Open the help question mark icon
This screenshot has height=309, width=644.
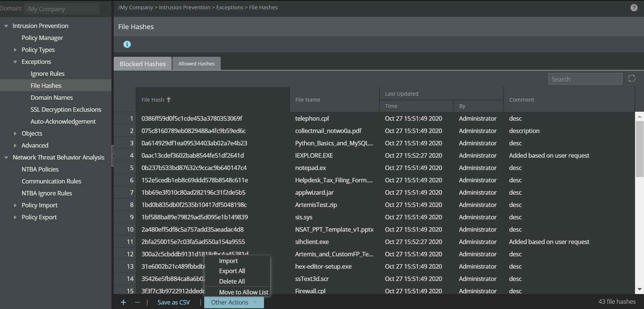tap(634, 8)
